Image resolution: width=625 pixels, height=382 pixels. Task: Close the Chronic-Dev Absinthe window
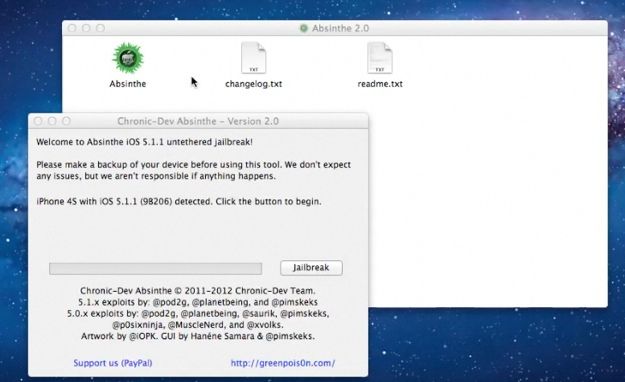click(x=38, y=121)
